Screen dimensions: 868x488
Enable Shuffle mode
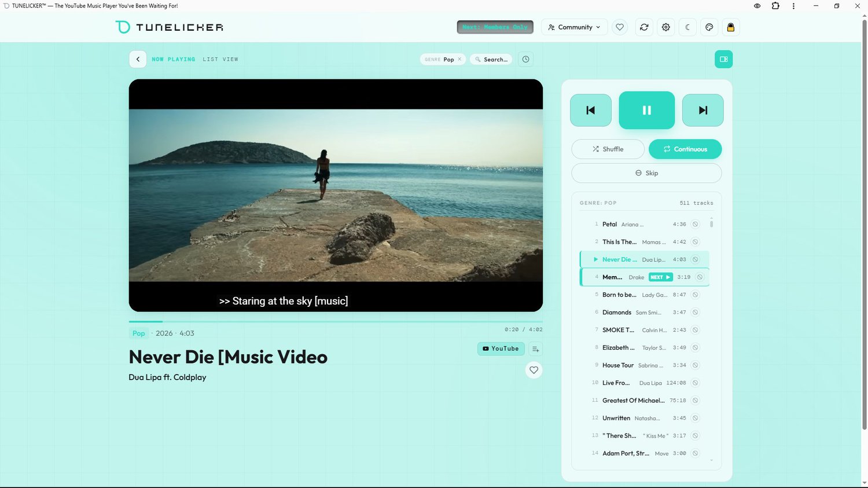pyautogui.click(x=608, y=149)
